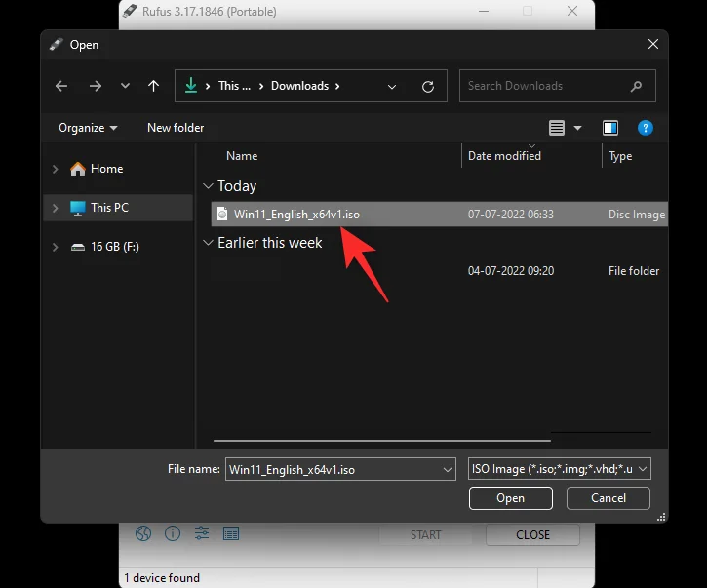
Task: Click the Rufus USB drive title icon
Action: coord(130,11)
